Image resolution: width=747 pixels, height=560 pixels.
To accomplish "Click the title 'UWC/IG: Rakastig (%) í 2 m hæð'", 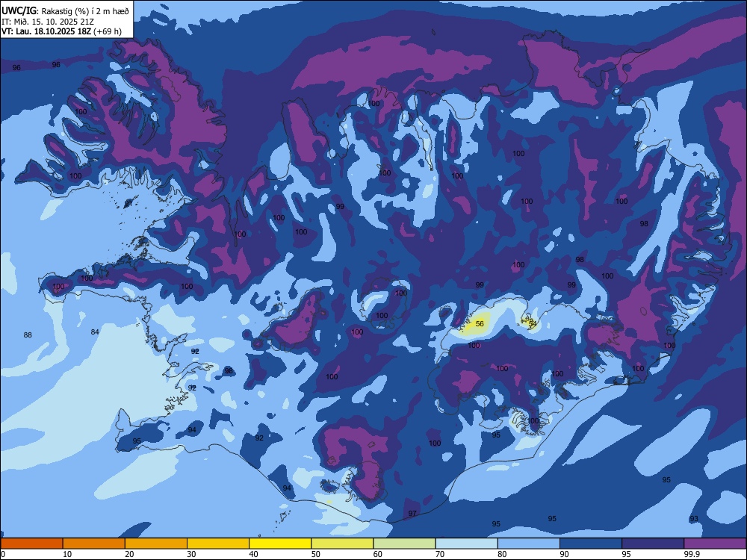I will [65, 11].
